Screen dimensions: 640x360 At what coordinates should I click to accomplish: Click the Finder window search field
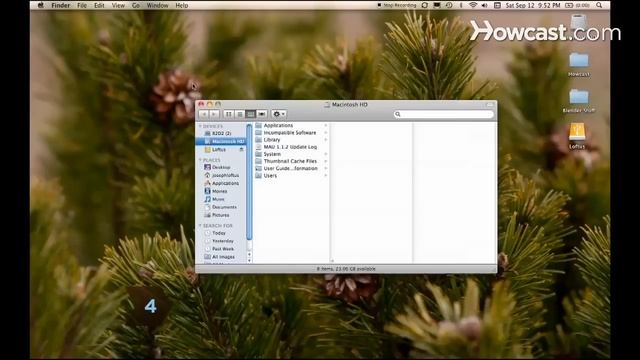[444, 114]
